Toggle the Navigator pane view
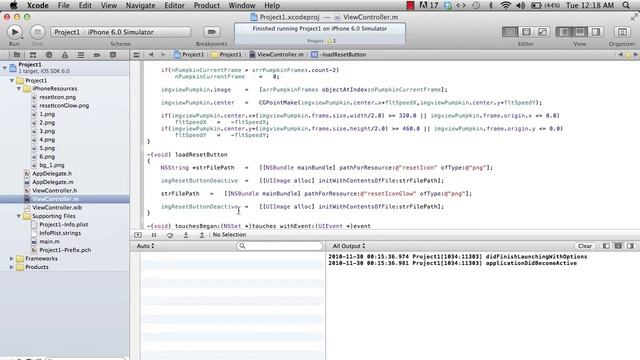The height and width of the screenshot is (360, 640). coord(564,32)
